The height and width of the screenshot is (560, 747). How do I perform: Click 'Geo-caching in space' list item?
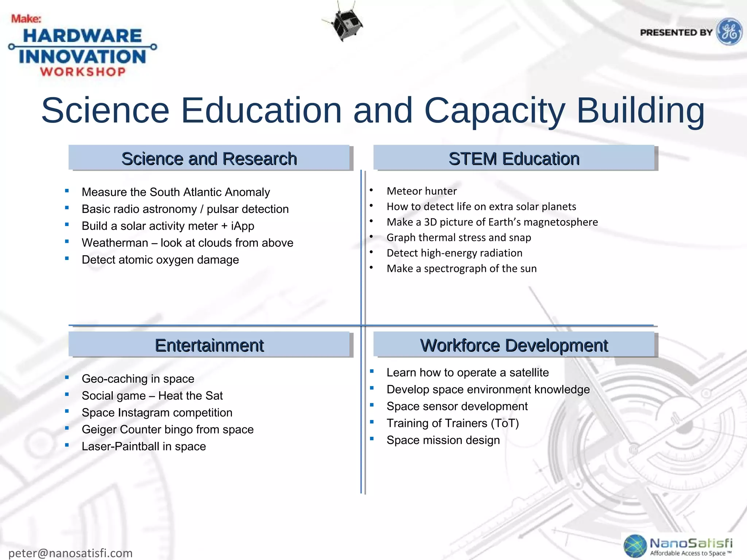[138, 378]
